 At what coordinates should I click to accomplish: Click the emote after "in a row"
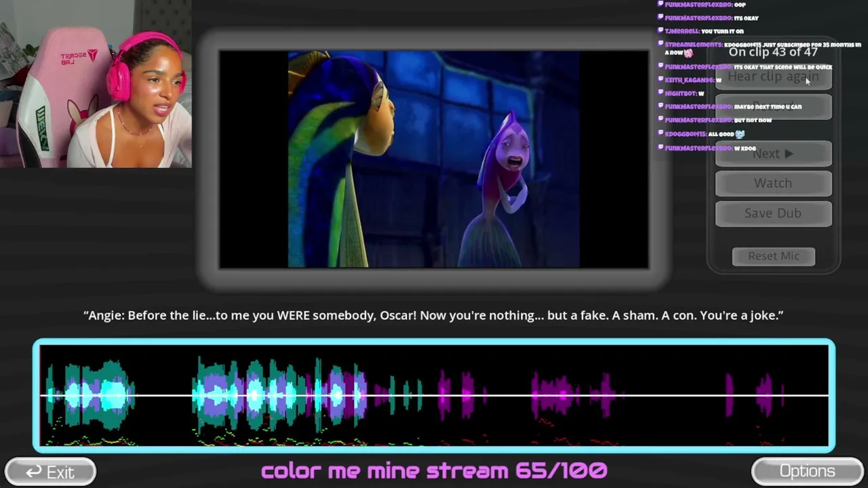688,53
